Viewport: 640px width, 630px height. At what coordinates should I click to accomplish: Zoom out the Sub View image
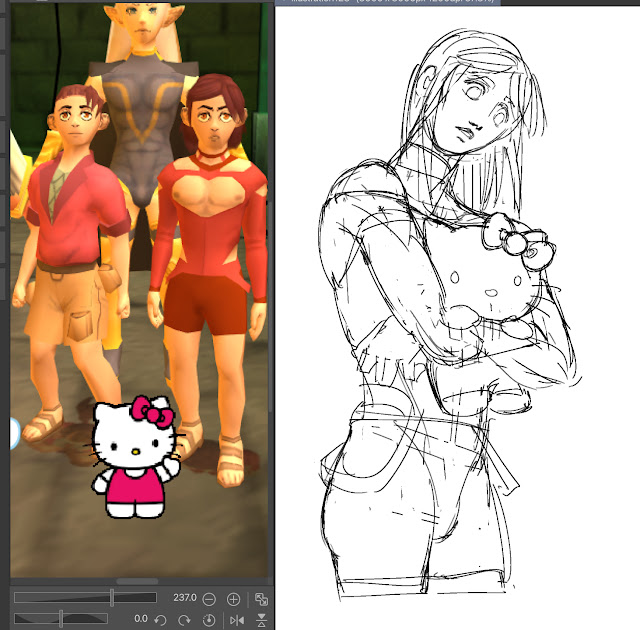coord(209,599)
